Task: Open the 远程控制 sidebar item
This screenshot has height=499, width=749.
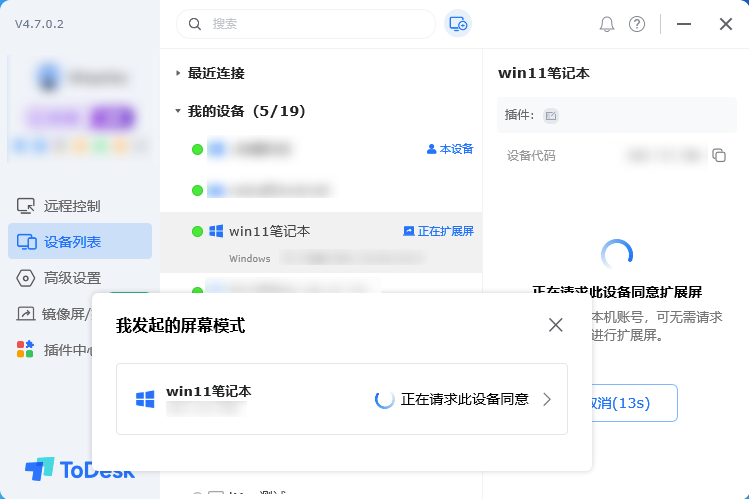Action: [x=80, y=206]
